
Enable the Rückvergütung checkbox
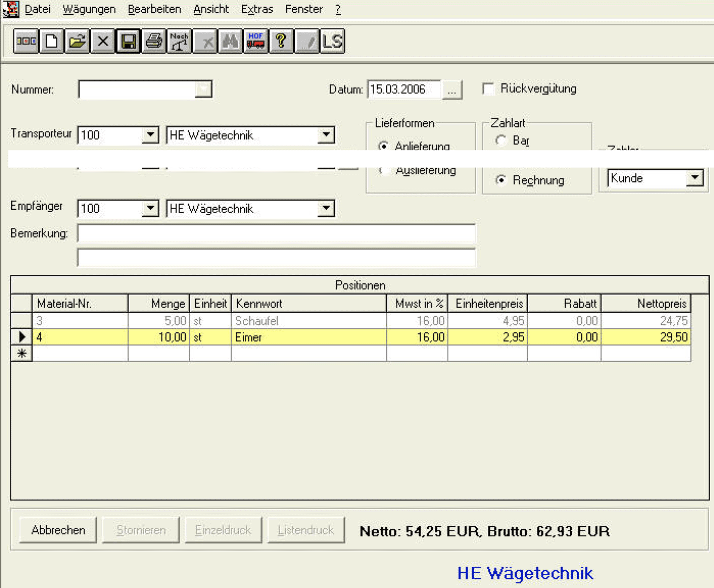click(x=488, y=89)
